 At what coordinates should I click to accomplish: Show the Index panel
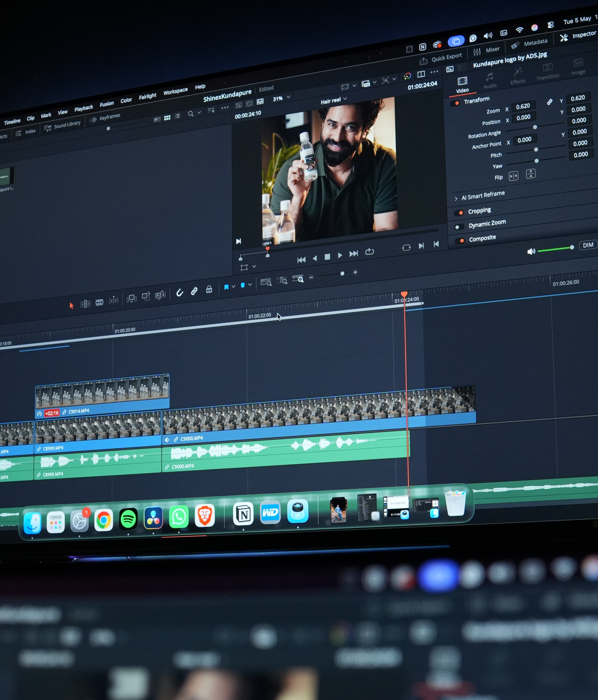coord(26,132)
